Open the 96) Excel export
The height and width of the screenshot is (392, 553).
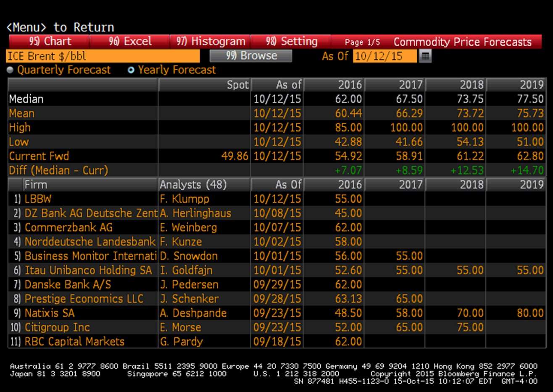click(x=129, y=41)
